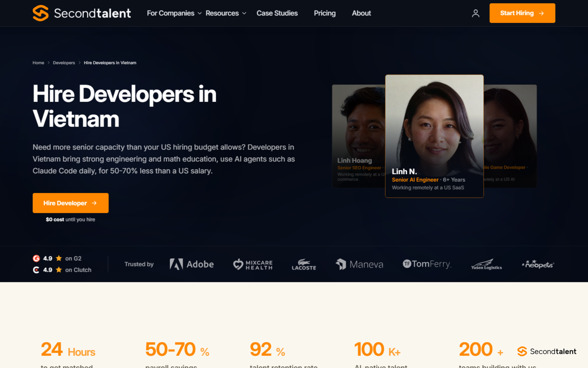
Task: Select the Linh Hoang profile card
Action: [359, 136]
